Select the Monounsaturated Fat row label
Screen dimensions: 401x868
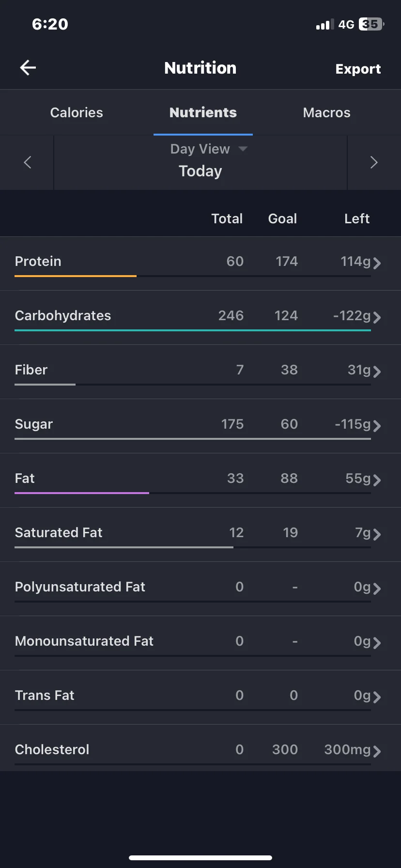tap(84, 641)
